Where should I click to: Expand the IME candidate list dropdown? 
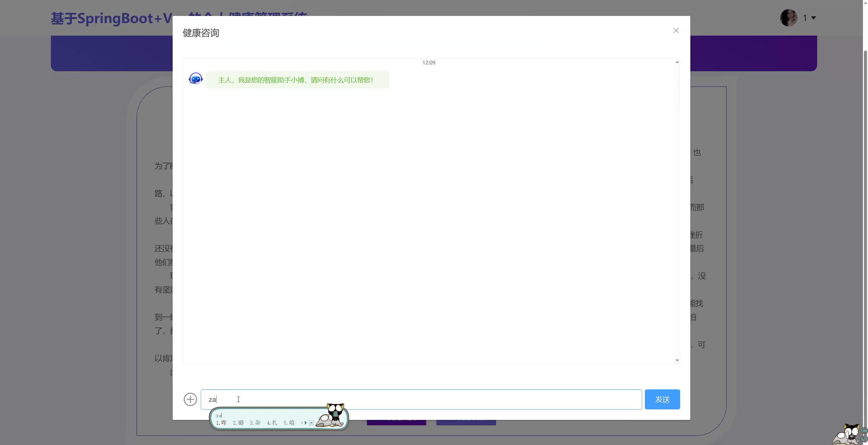[x=311, y=423]
